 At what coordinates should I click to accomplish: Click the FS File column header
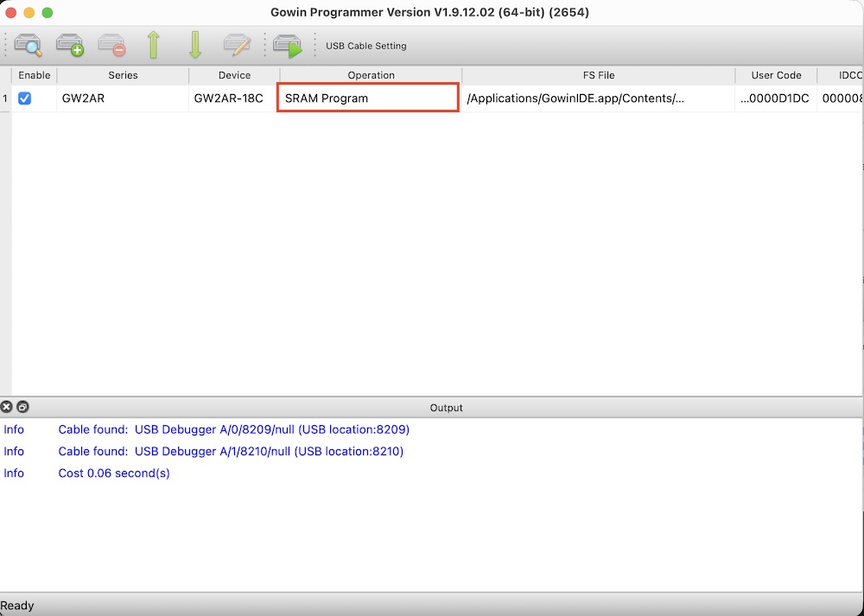[598, 75]
